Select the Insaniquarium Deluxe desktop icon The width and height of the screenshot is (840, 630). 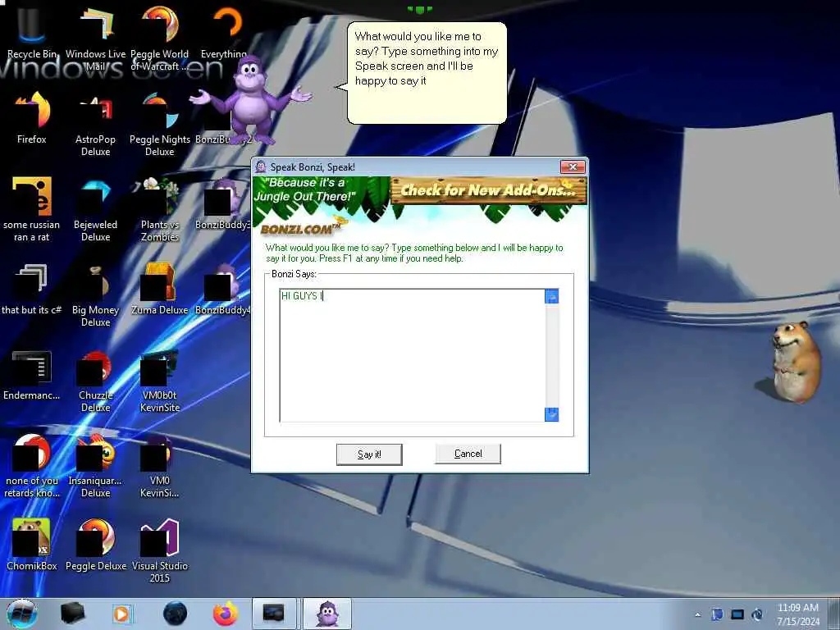(x=95, y=465)
